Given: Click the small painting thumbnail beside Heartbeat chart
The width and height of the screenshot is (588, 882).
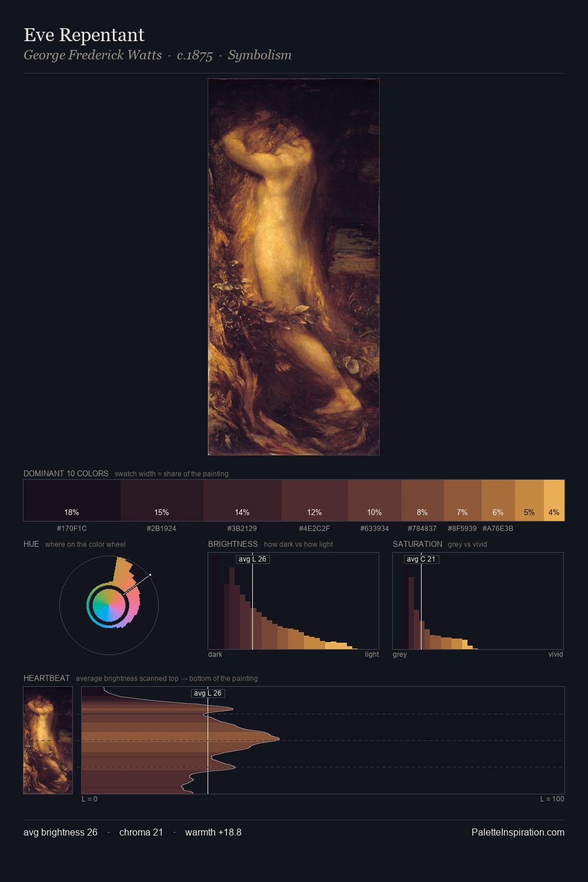Looking at the screenshot, I should (x=48, y=740).
